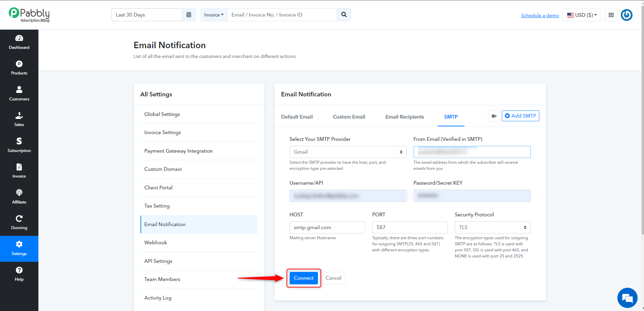This screenshot has height=311, width=644.
Task: Open the apps grid icon
Action: (611, 15)
